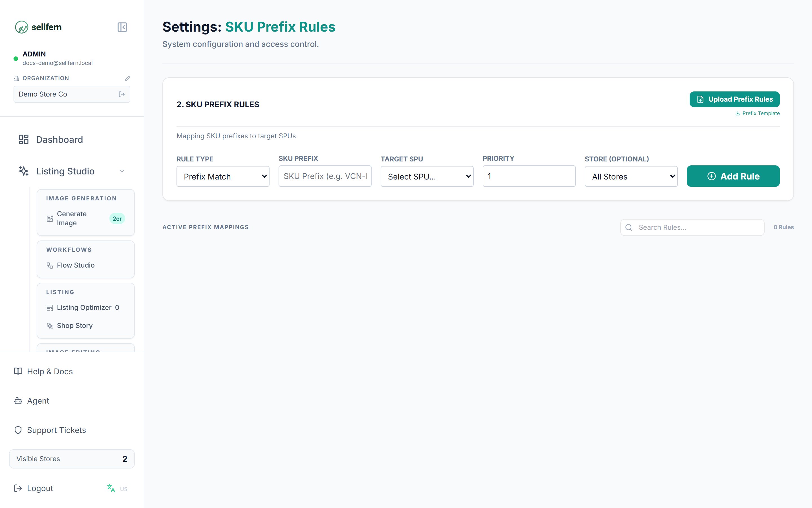Viewport: 812px width, 508px height.
Task: Focus the SKU Prefix input field
Action: [x=325, y=176]
